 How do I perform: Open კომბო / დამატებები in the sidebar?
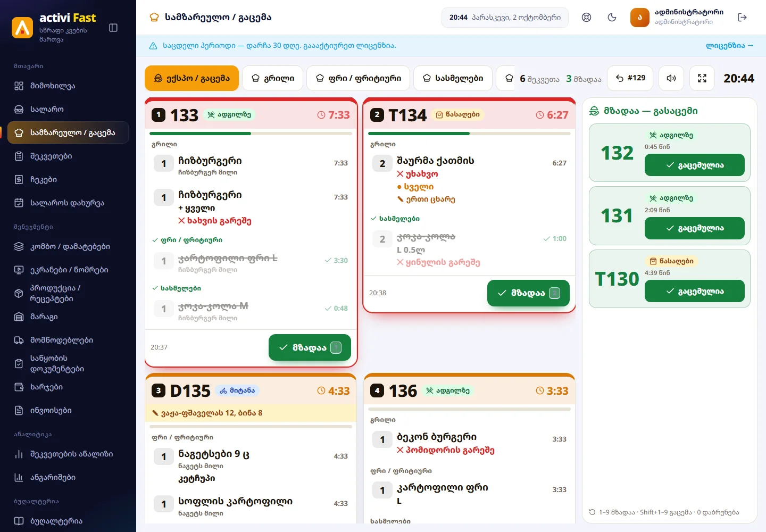coord(68,247)
